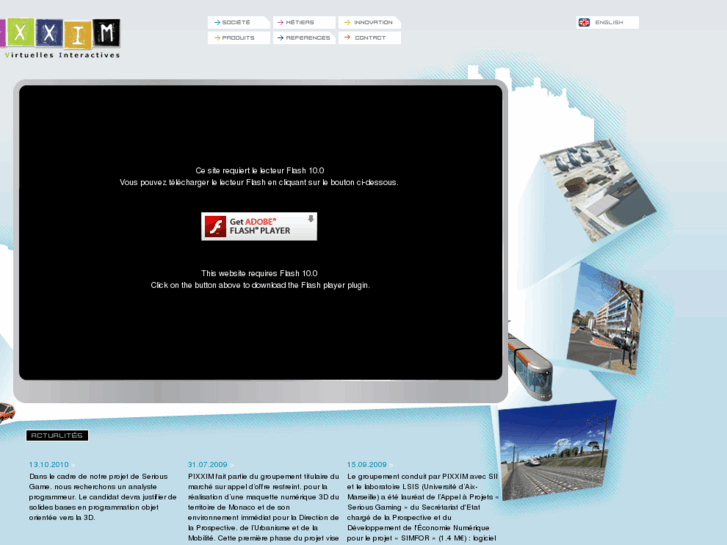Open the Société menu item

point(239,22)
